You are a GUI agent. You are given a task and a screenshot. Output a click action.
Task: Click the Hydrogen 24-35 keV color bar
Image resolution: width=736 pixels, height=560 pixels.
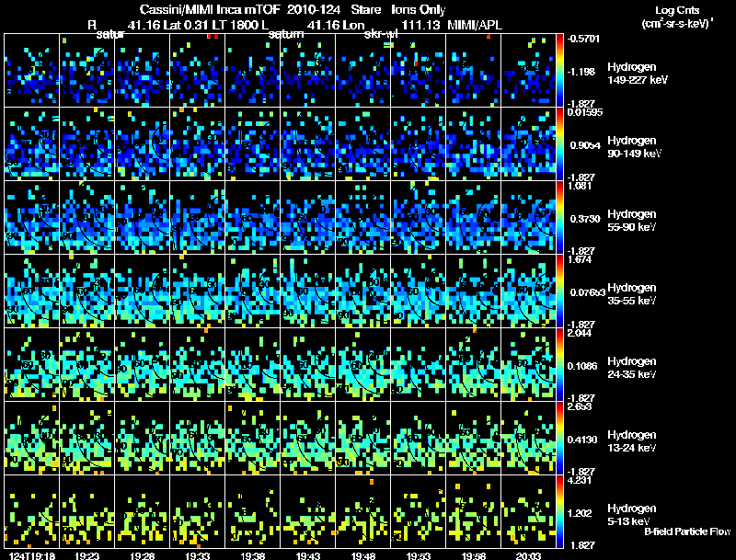tap(559, 365)
